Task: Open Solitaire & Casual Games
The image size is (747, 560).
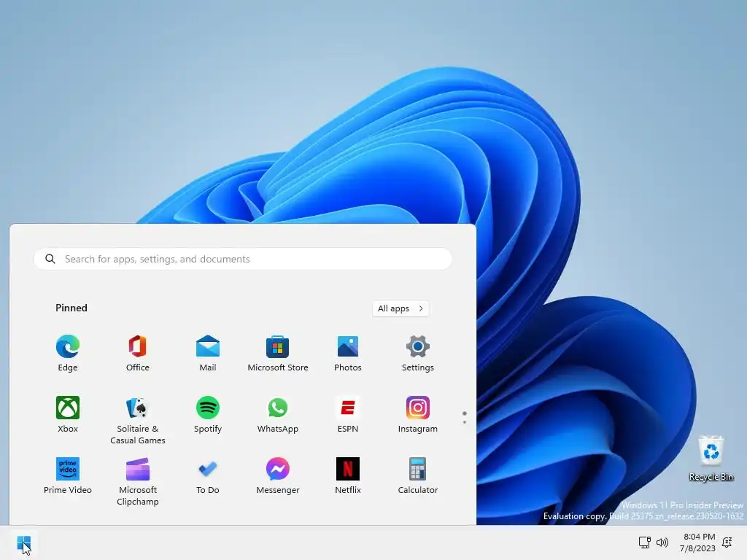Action: [x=138, y=420]
